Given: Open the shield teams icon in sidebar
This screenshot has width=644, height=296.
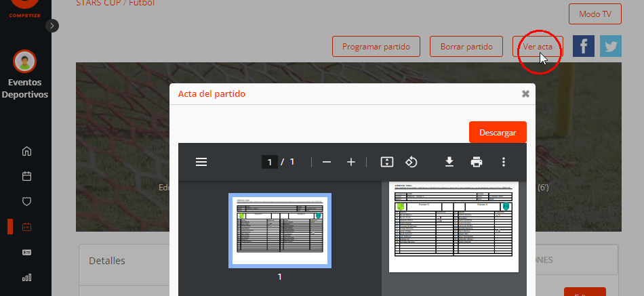Looking at the screenshot, I should (26, 202).
